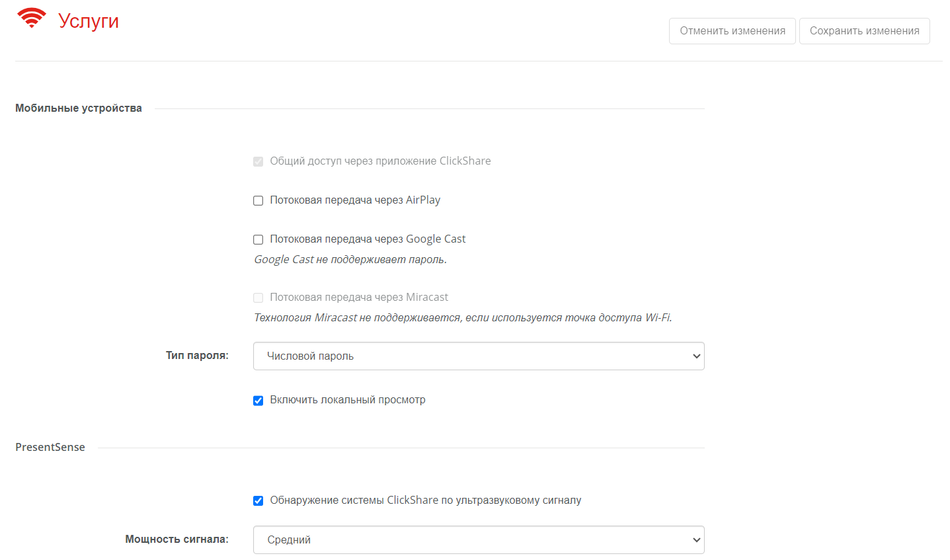Click the Потоковая передача через Google Cast label

click(368, 239)
